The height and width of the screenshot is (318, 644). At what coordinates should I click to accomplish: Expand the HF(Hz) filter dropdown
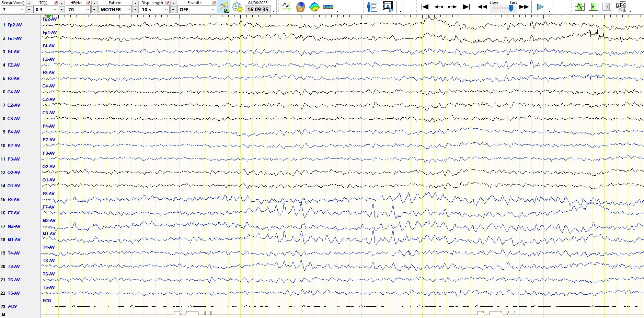(88, 10)
